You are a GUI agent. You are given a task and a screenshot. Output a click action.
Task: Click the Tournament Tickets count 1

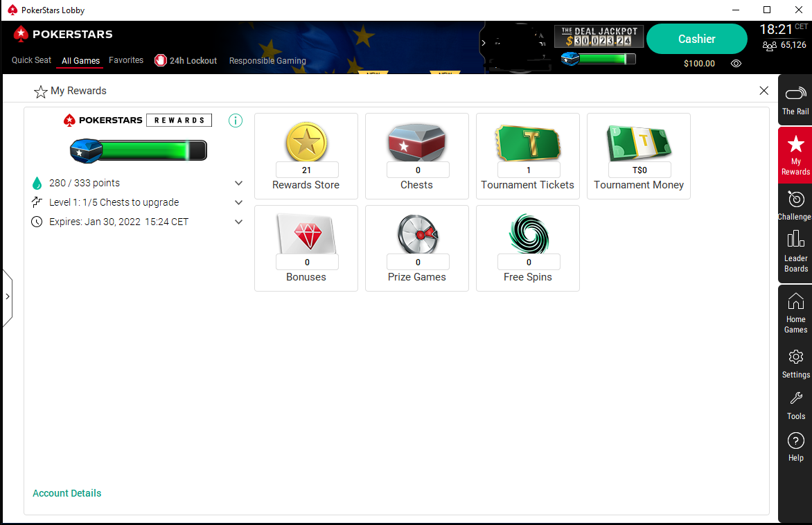tap(529, 170)
